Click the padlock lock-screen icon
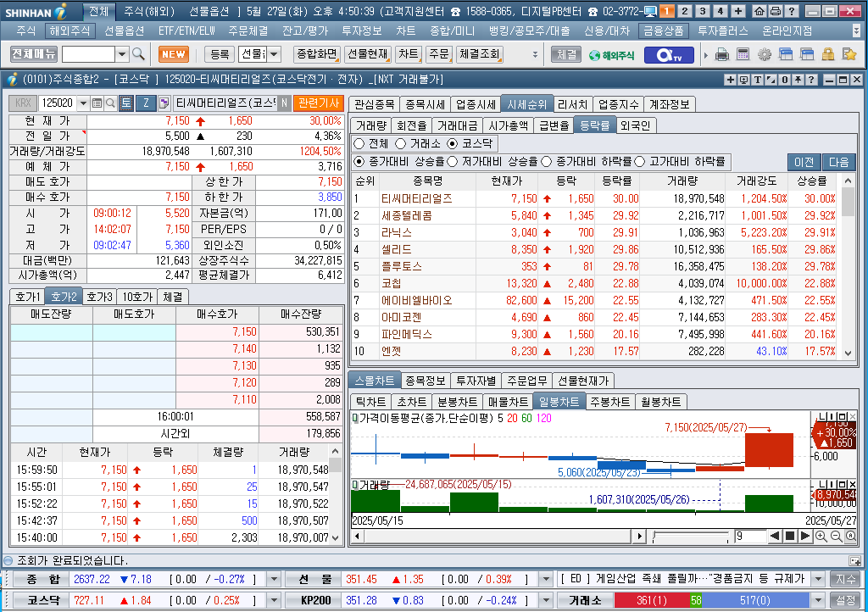 [827, 54]
